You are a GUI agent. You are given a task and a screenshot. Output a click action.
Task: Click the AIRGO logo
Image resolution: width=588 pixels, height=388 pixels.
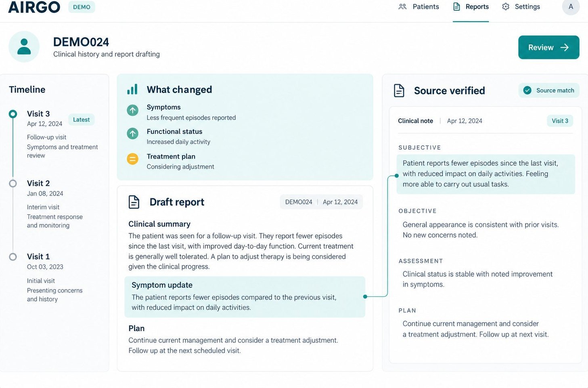[x=34, y=7]
